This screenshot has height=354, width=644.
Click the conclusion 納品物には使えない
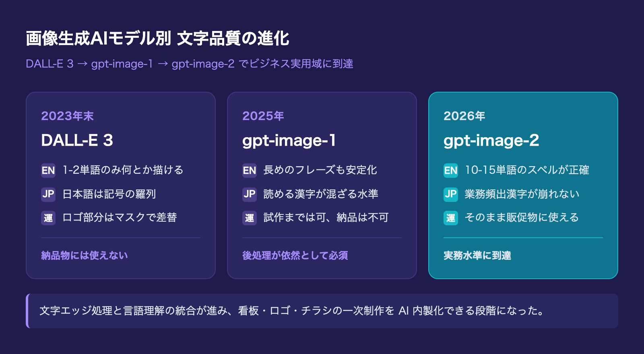click(85, 255)
